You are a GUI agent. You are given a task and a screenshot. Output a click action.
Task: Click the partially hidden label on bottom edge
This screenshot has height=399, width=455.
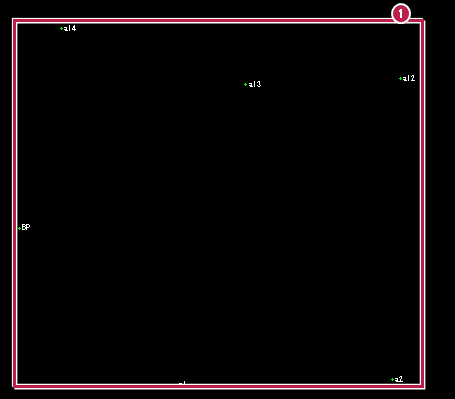pos(182,383)
